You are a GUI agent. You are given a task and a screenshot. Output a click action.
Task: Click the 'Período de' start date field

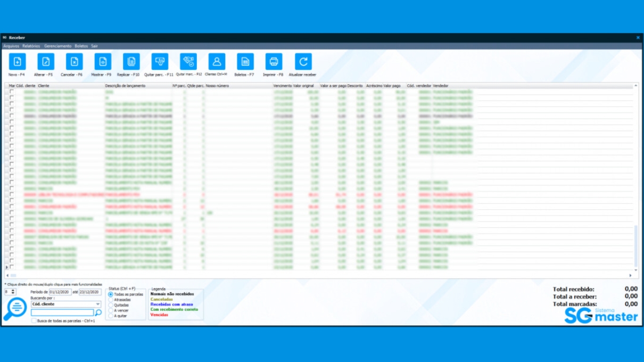point(60,292)
